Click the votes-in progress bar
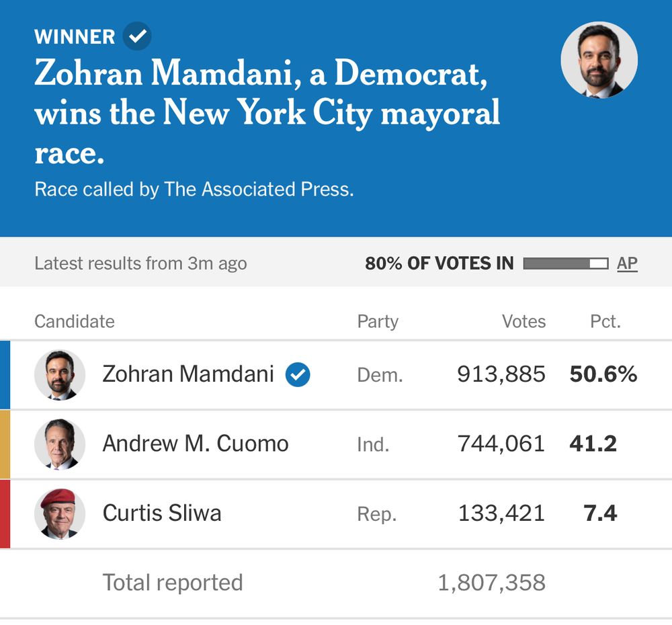Viewport: 672px width, 625px height. point(565,263)
